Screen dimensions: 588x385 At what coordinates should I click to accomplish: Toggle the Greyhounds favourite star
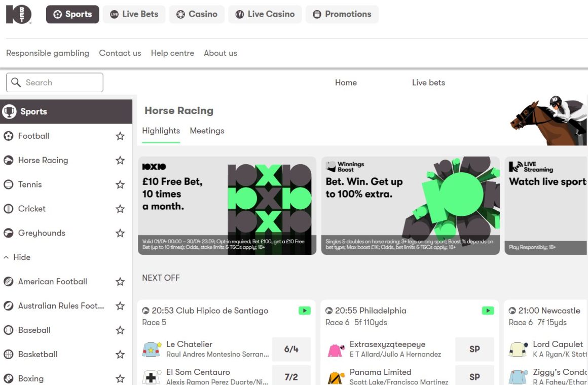120,233
